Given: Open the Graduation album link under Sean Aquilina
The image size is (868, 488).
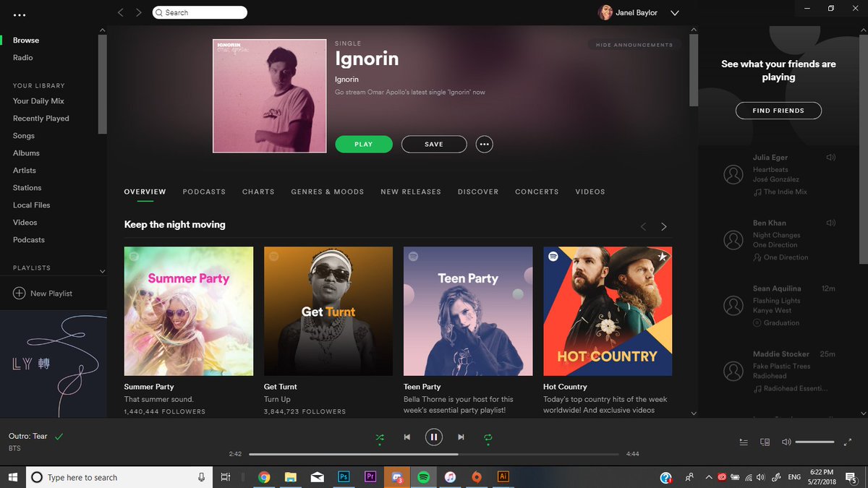Looking at the screenshot, I should coord(781,323).
